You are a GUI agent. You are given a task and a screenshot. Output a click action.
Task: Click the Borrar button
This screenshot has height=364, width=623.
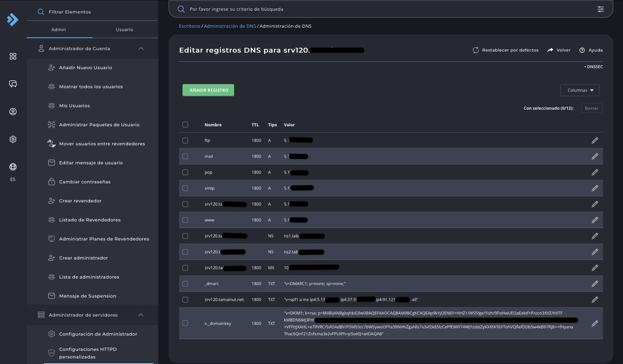coord(591,108)
